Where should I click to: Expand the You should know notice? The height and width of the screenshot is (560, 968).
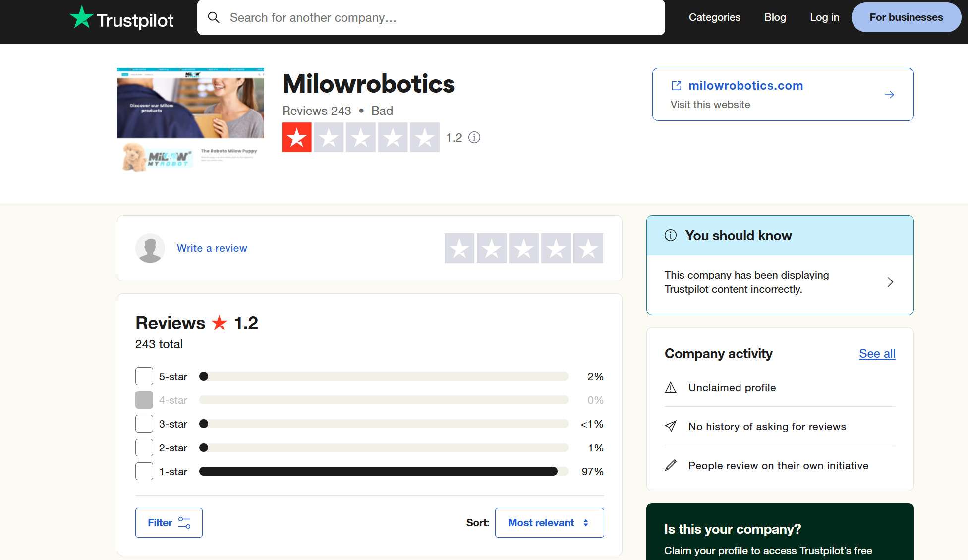tap(890, 281)
